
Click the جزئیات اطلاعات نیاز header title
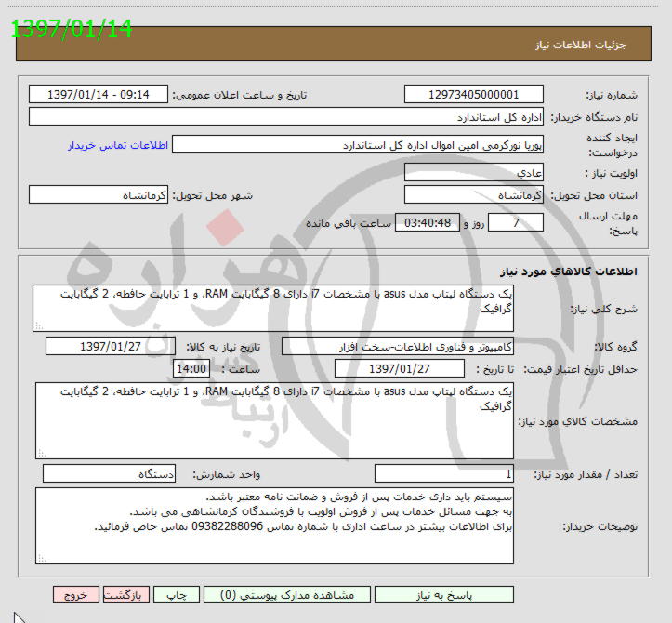pos(581,45)
